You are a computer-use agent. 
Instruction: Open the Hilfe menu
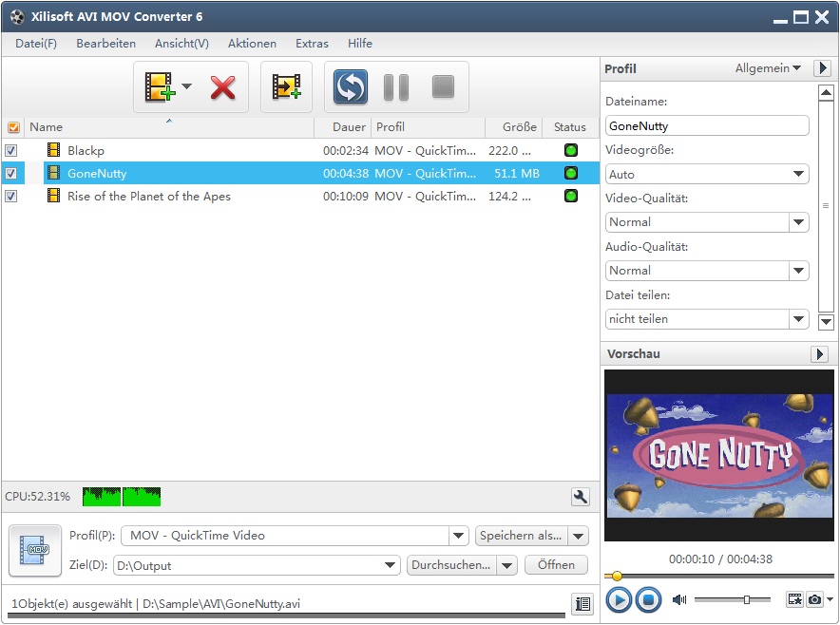360,44
